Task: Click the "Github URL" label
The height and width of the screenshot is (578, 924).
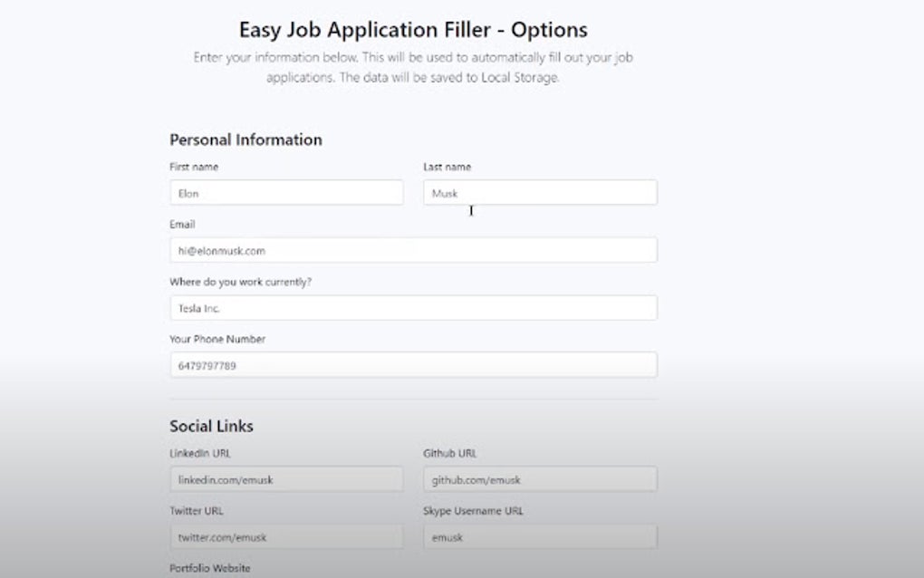Action: point(449,453)
